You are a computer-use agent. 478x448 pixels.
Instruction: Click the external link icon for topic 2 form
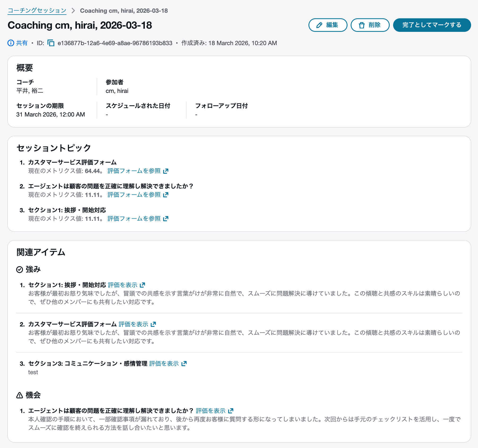click(x=166, y=195)
